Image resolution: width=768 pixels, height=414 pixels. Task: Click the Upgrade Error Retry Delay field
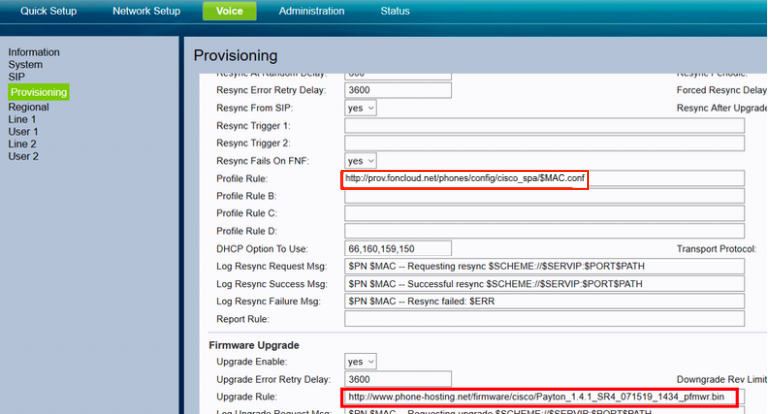click(x=398, y=379)
